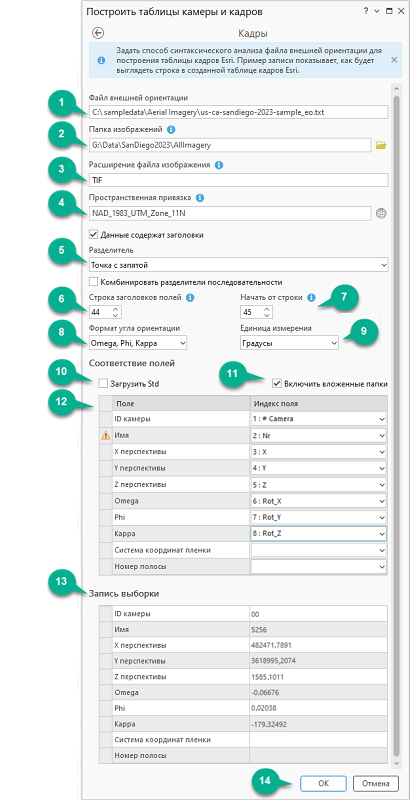Click info icon beside Строка заголовков полей
The height and width of the screenshot is (800, 410).
190,297
